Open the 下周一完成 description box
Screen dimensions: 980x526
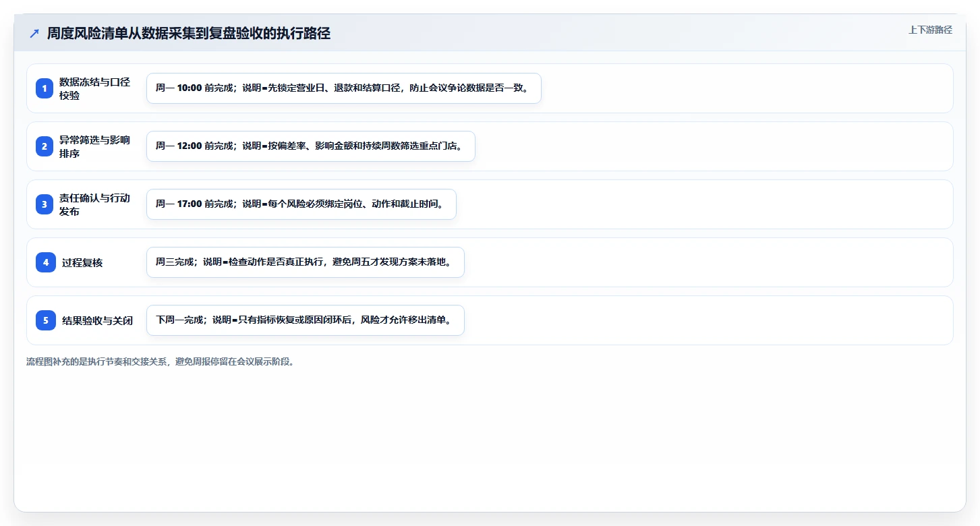pyautogui.click(x=306, y=320)
